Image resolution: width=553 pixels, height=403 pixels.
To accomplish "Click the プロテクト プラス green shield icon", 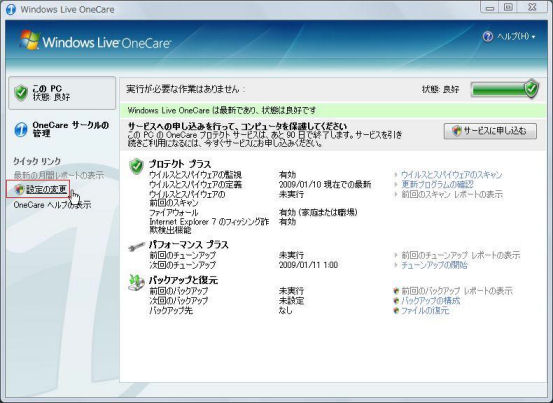I will point(136,166).
